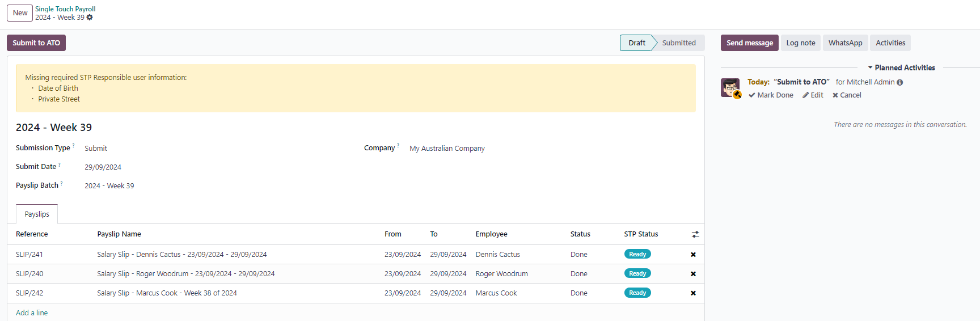The image size is (980, 321).
Task: Click Add a line link
Action: [32, 313]
